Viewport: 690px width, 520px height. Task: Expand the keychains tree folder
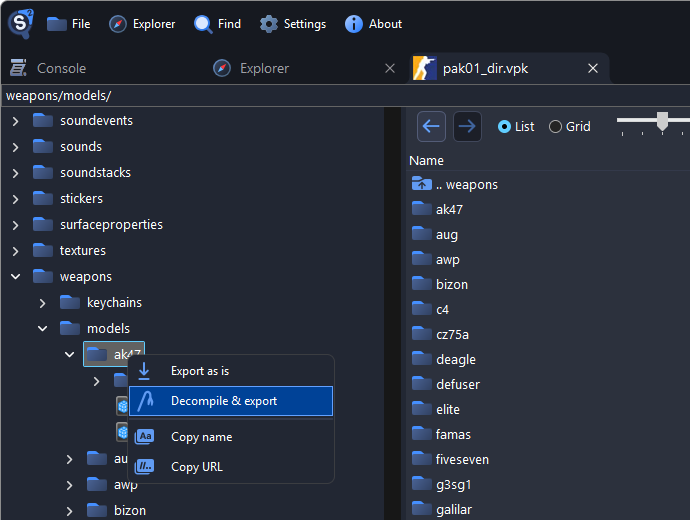[x=42, y=303]
